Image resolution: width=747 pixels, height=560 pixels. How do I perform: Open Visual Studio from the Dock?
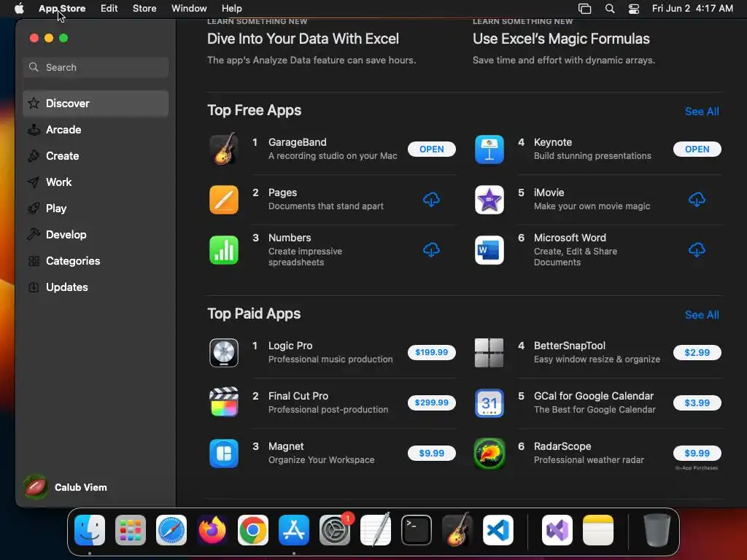coord(557,530)
